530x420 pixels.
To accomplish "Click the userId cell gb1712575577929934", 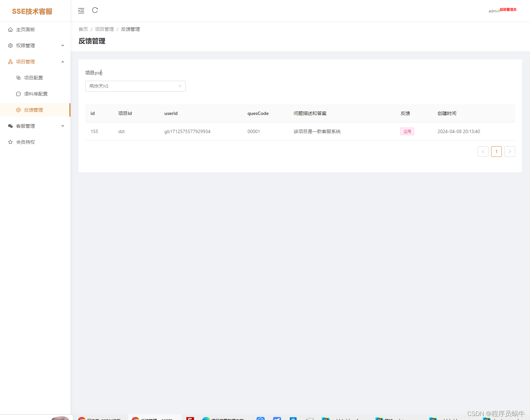I will click(x=187, y=131).
